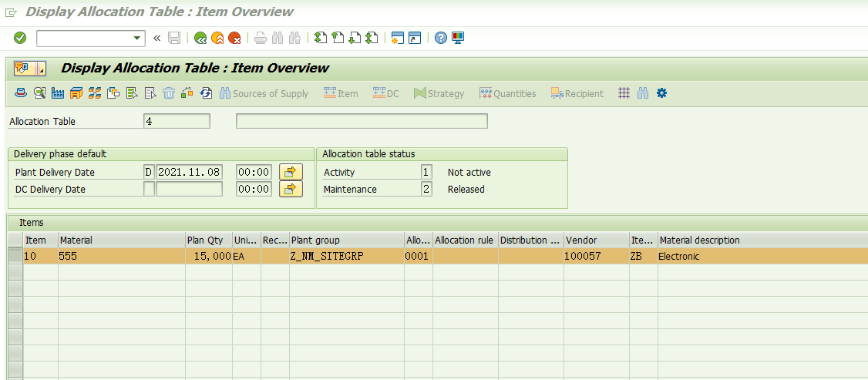Click the Refresh arrows icon
This screenshot has width=868, height=380.
point(206,93)
